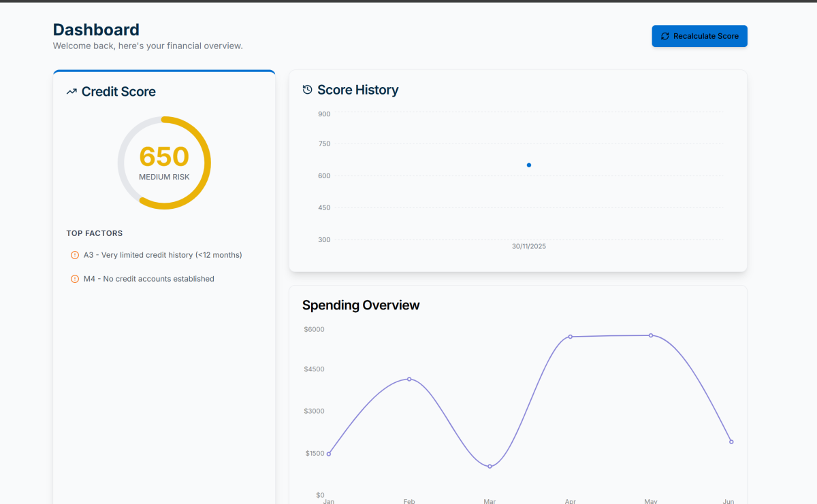Screen dimensions: 817x504
Task: Select the blue data point in Score History
Action: [529, 165]
